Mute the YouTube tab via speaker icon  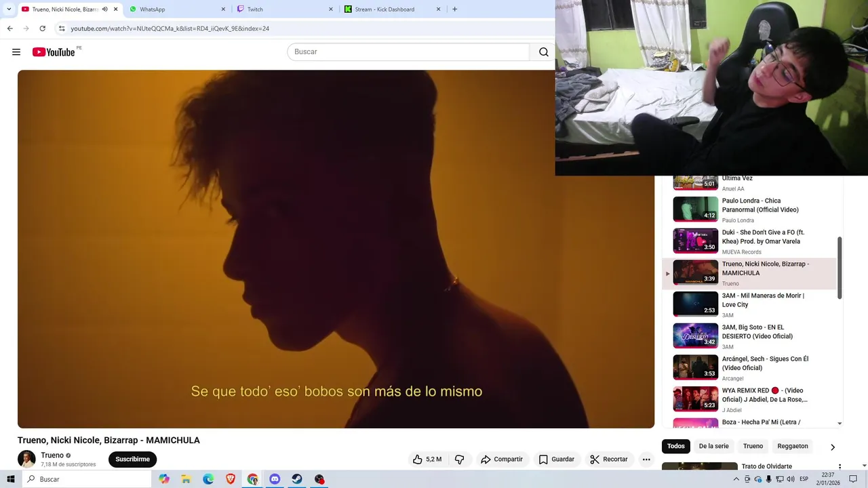pyautogui.click(x=104, y=9)
